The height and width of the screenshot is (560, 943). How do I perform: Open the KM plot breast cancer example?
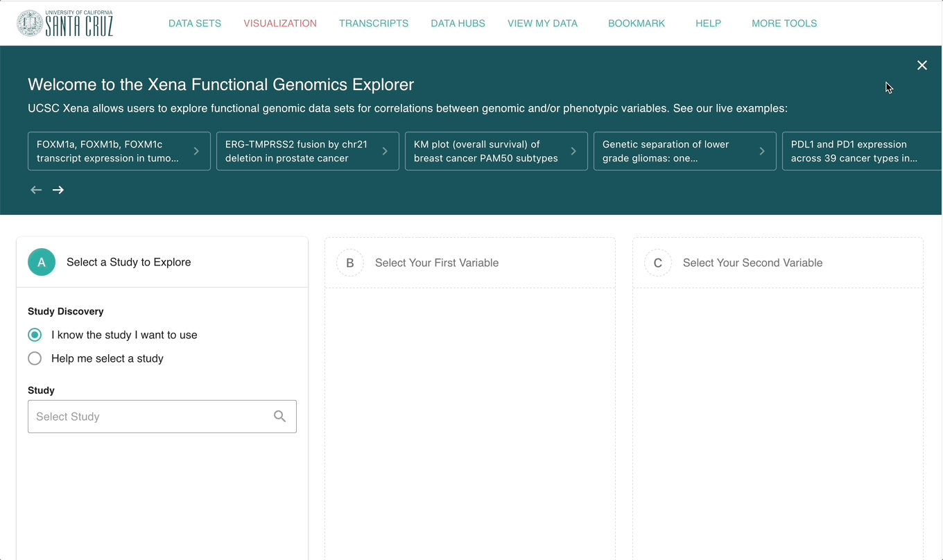tap(496, 151)
